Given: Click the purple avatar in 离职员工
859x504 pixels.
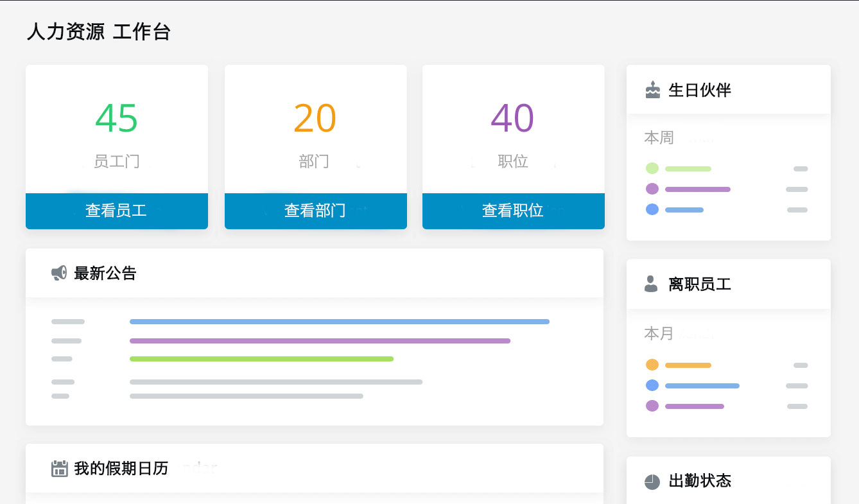Looking at the screenshot, I should tap(652, 406).
